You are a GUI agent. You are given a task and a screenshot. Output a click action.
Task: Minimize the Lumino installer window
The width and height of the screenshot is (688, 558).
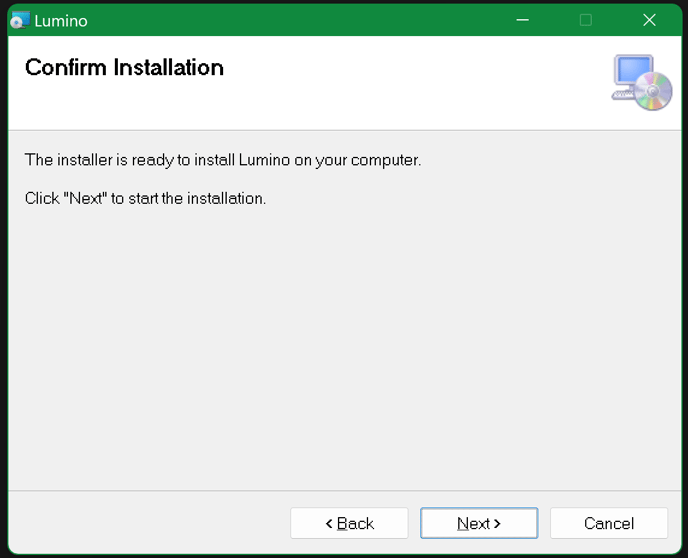(522, 20)
